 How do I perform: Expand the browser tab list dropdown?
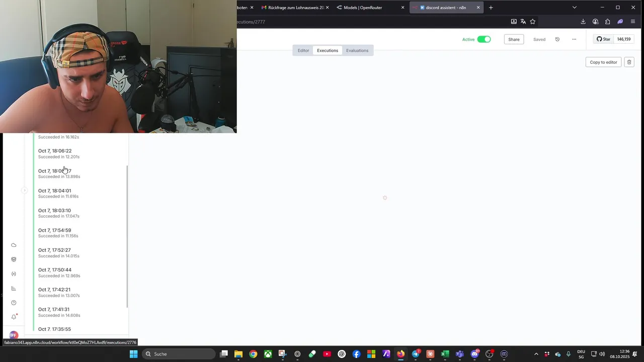point(575,8)
